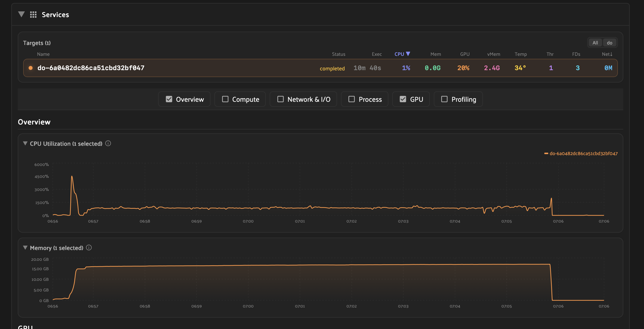Sort targets by Mem column
644x329 pixels.
tap(436, 54)
